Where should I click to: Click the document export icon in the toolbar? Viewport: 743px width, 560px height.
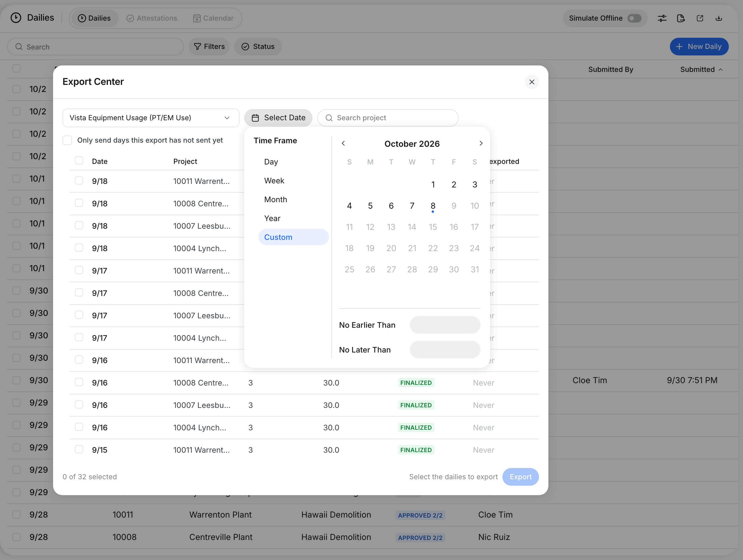point(681,18)
